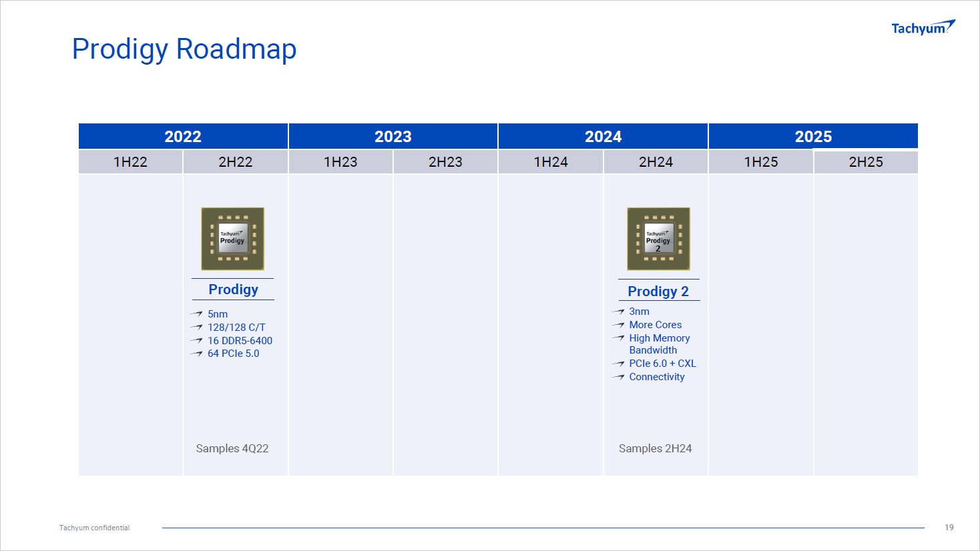Click the Prodigy Roadmap slide title

pyautogui.click(x=184, y=49)
